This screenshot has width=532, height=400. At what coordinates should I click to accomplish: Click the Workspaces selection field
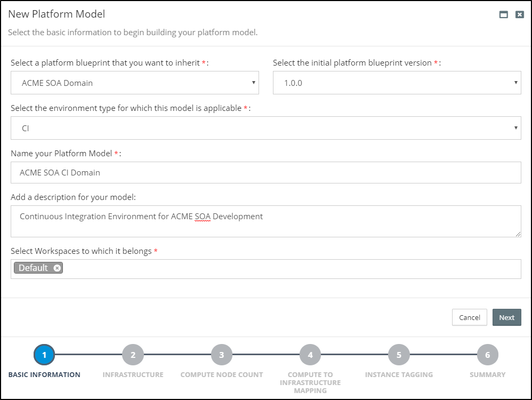click(267, 268)
